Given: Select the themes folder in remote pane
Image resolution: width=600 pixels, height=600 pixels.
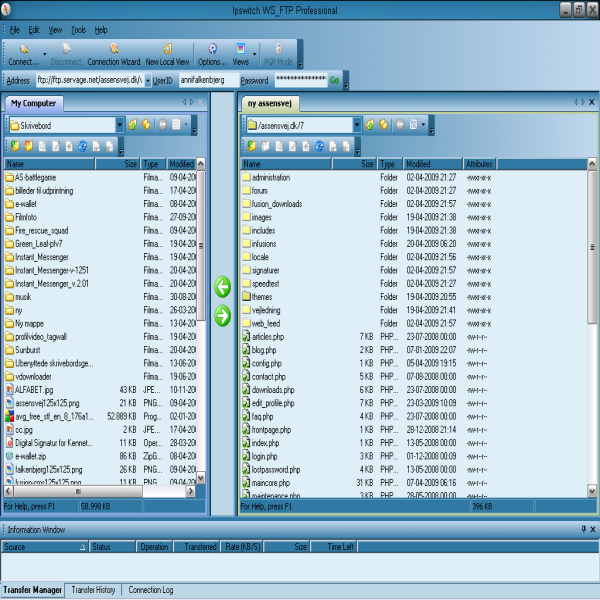Looking at the screenshot, I should (262, 297).
